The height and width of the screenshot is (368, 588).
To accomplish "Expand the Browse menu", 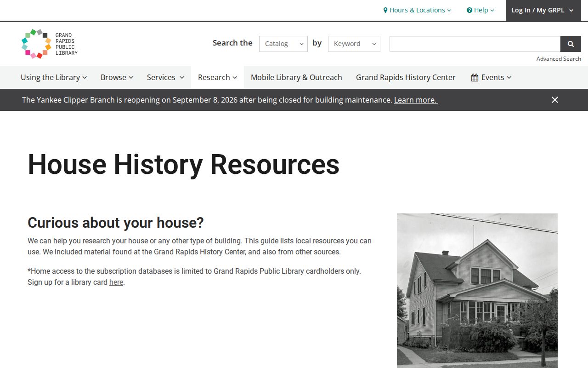I will (117, 77).
